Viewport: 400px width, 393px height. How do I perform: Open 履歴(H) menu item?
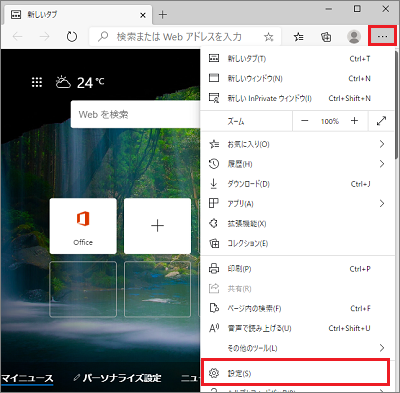[x=297, y=164]
